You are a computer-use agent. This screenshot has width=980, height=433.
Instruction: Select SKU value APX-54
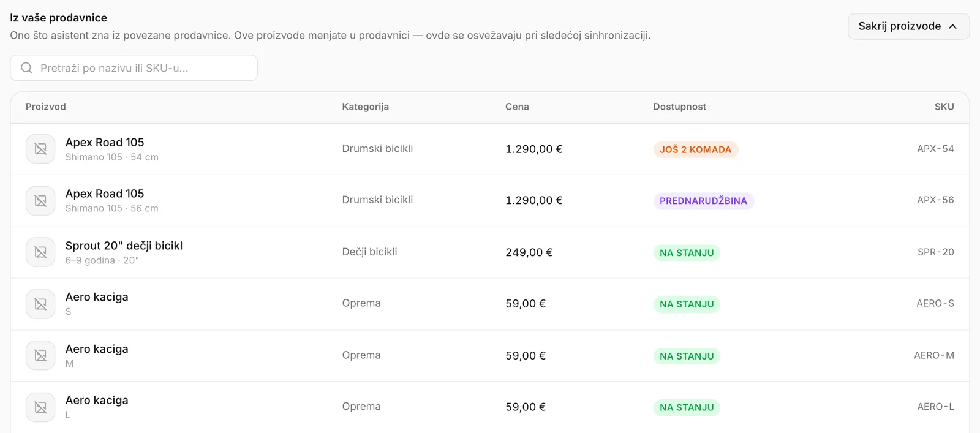(x=935, y=149)
